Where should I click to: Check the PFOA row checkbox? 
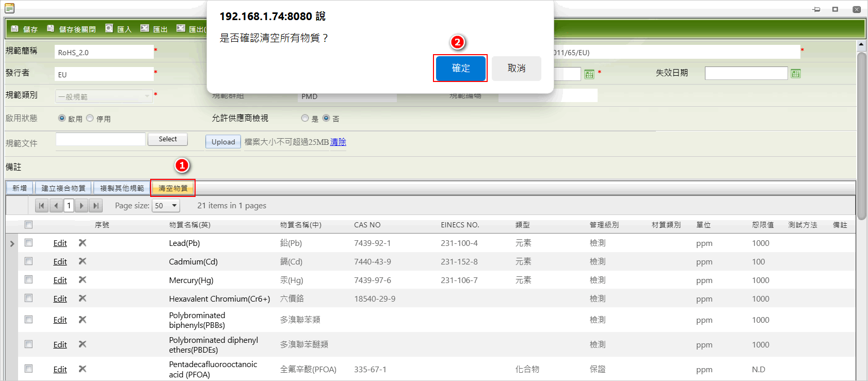tap(28, 369)
